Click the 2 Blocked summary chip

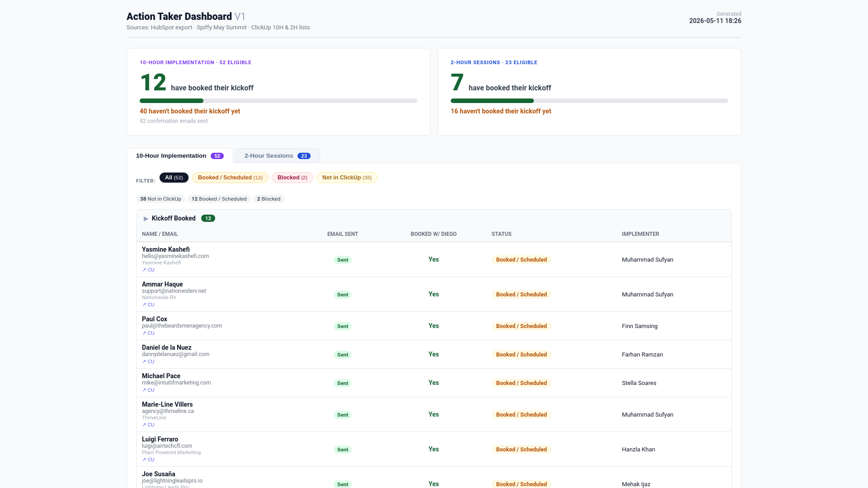coord(269,199)
